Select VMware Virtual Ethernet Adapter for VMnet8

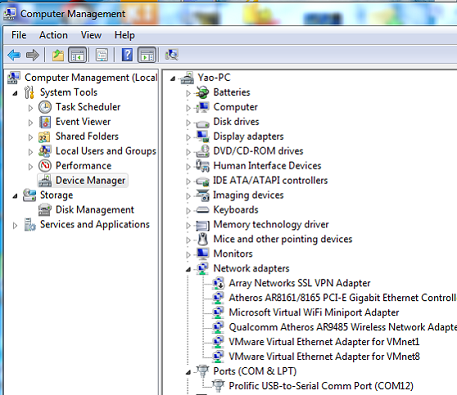(x=324, y=356)
